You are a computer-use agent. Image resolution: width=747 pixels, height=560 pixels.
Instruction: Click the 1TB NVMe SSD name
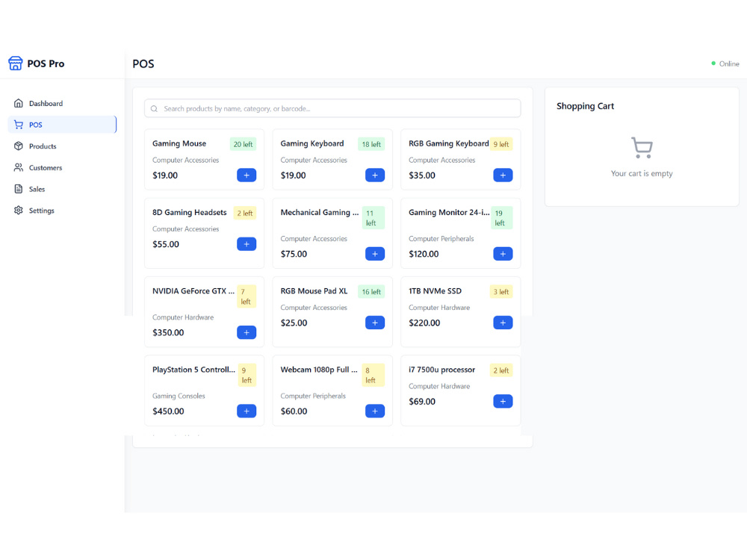pyautogui.click(x=435, y=291)
